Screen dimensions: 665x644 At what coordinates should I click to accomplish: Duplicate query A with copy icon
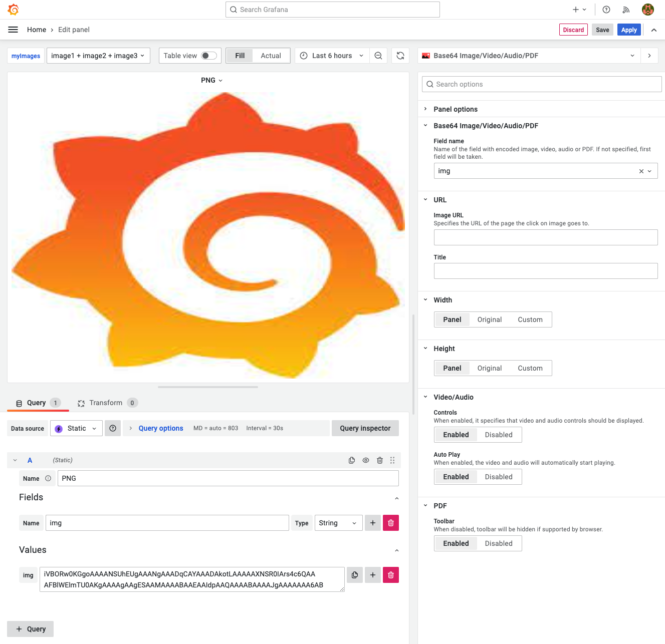click(352, 460)
